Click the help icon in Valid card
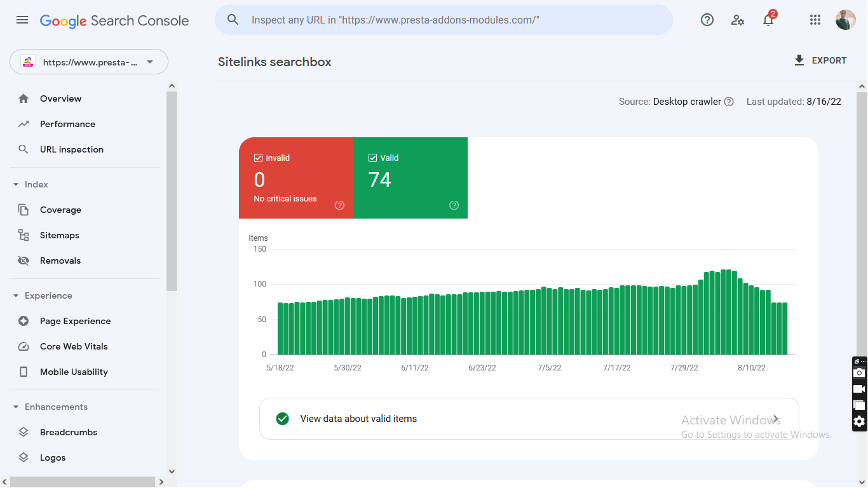The width and height of the screenshot is (868, 488). coord(454,205)
